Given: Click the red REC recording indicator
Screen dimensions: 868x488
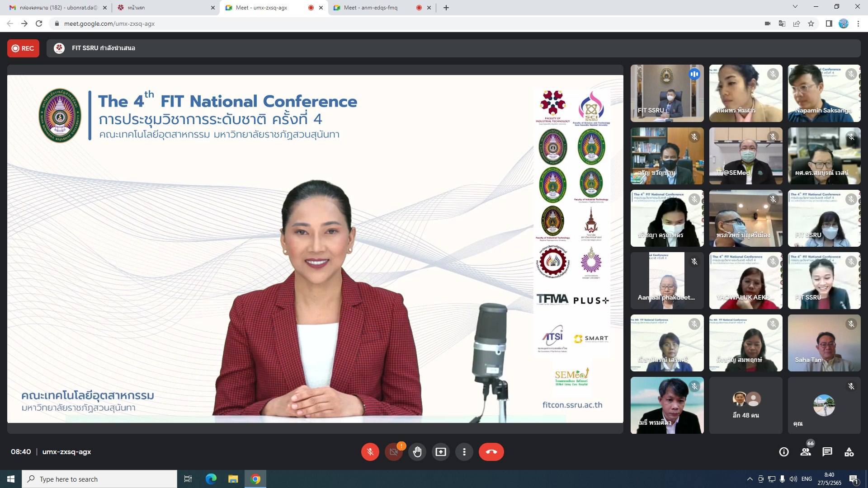Looking at the screenshot, I should click(x=23, y=48).
